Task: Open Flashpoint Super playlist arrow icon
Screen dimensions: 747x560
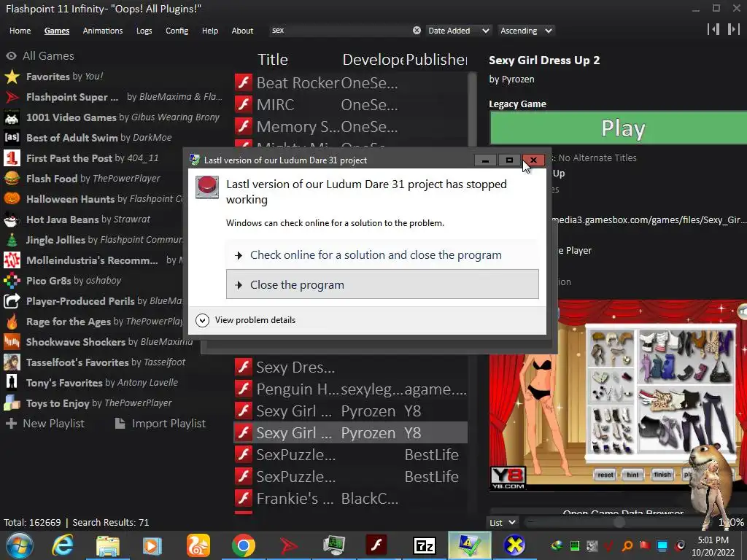Action: [12, 97]
